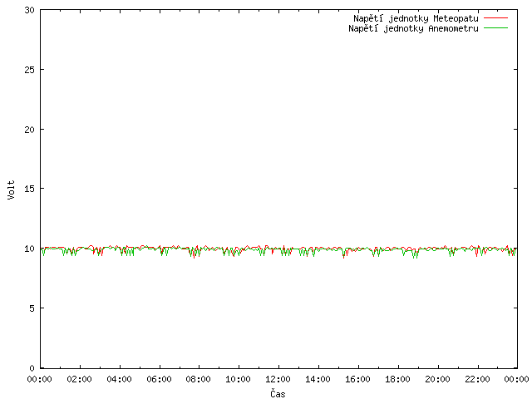Click the final 00:00 label at axis end
The image size is (532, 399).
click(517, 379)
